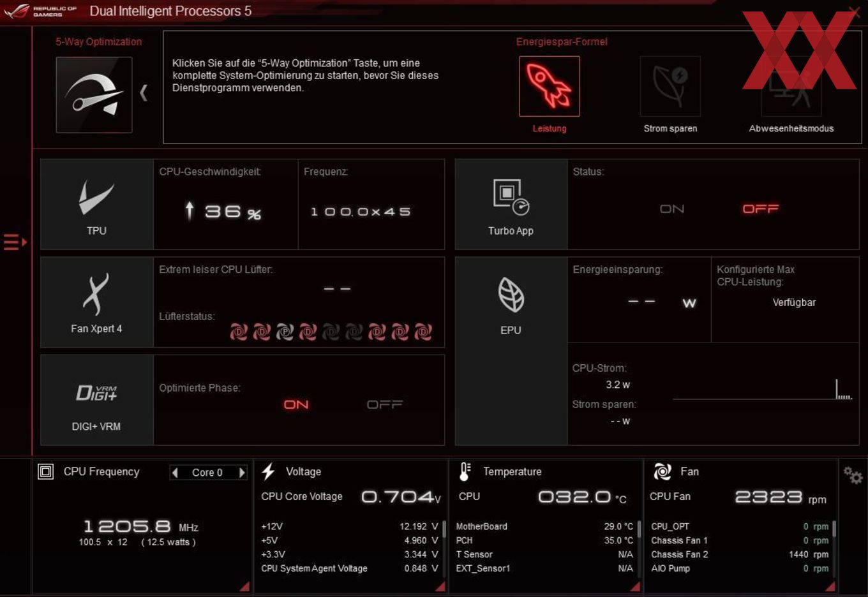The image size is (868, 597).
Task: Click the last fan status icon
Action: point(423,332)
